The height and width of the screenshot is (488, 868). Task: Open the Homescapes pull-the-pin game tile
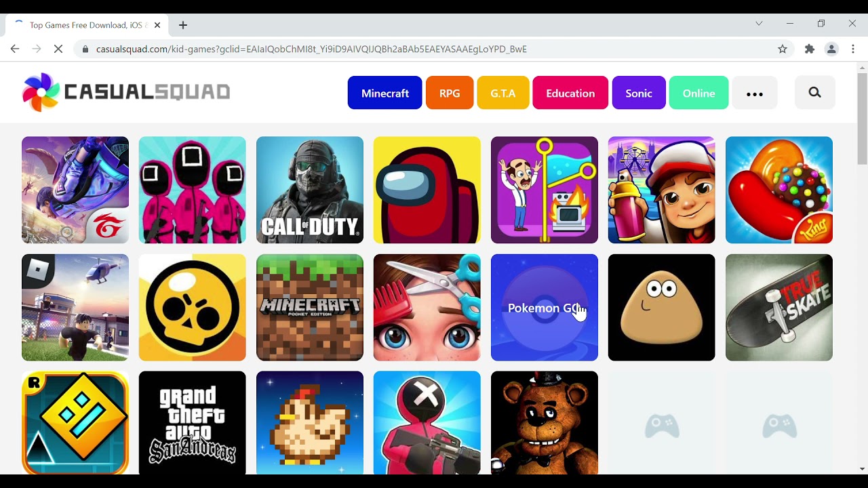[x=545, y=190]
